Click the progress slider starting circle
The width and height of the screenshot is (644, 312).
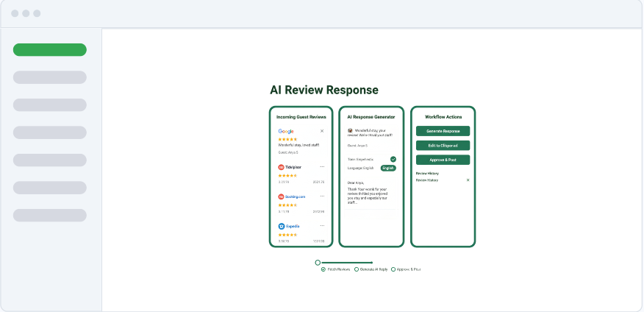318,262
